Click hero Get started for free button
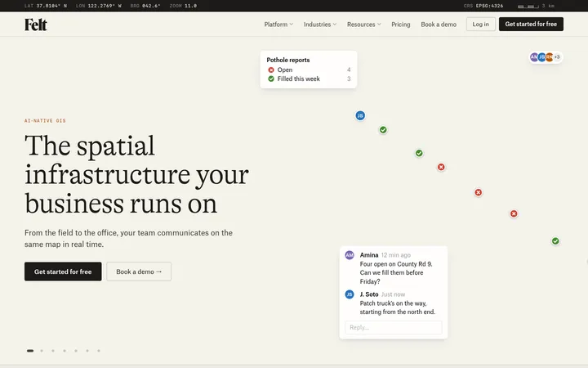 (63, 272)
